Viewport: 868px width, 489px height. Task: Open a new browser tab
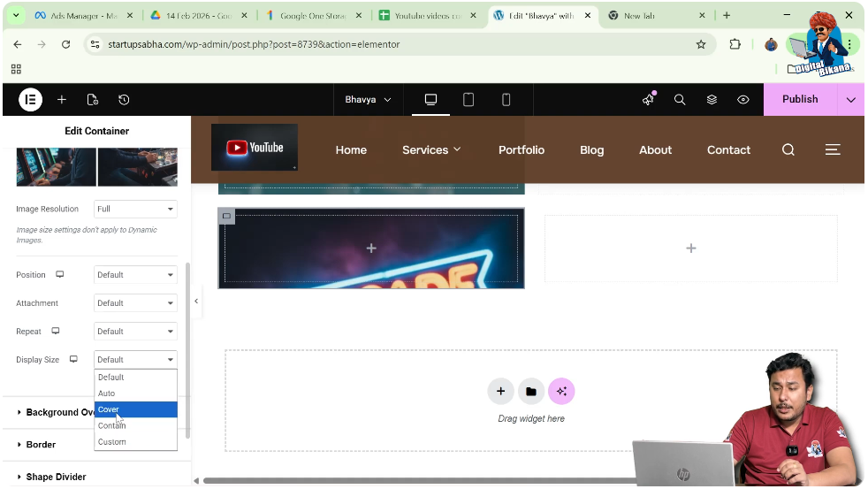coord(727,16)
